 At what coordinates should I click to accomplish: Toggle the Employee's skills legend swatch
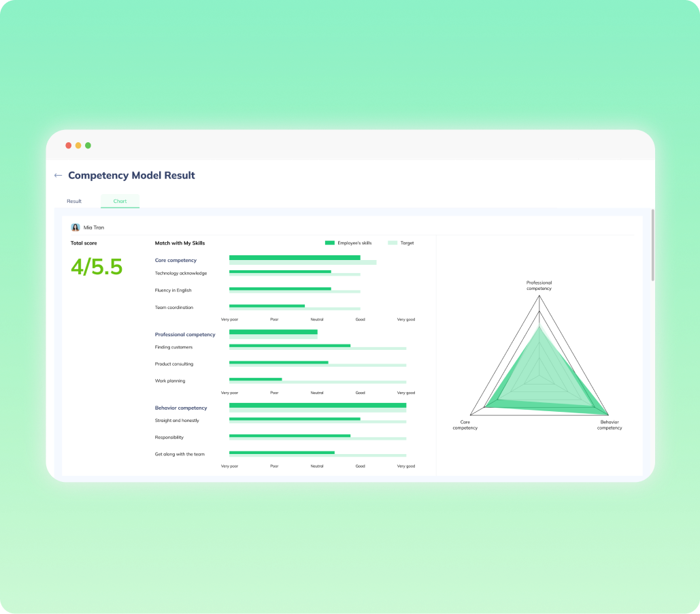330,243
